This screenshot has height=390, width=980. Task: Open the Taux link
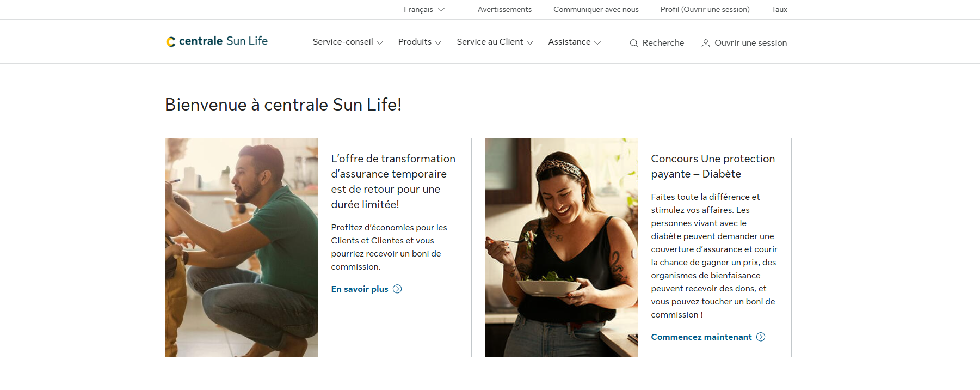point(779,9)
